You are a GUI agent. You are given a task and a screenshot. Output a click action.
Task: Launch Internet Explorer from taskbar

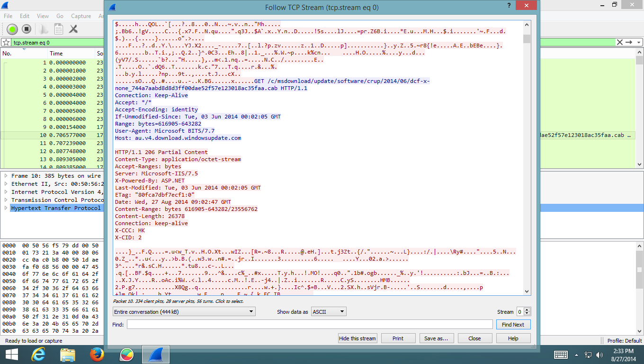tap(38, 354)
